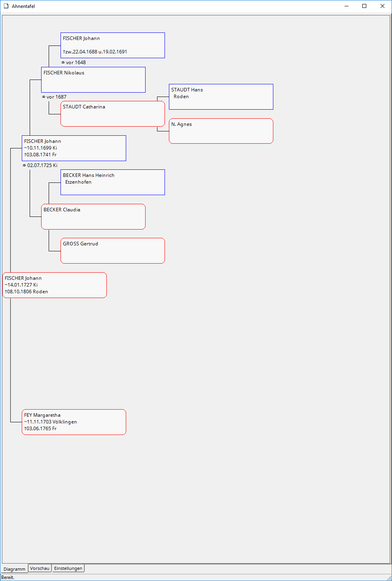
Task: Open the Einstellungen tab
Action: (x=68, y=568)
